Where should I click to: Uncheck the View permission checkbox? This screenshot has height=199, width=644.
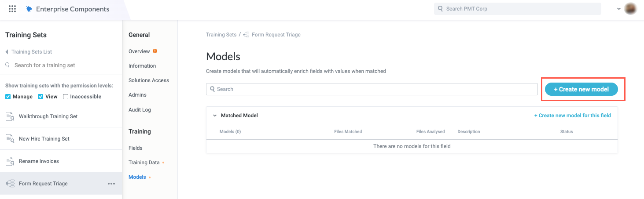point(40,97)
